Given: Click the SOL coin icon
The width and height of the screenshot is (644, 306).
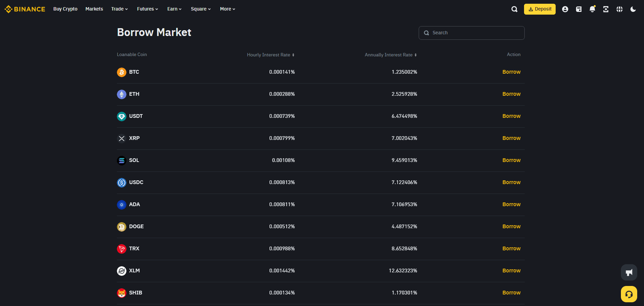Looking at the screenshot, I should pyautogui.click(x=122, y=160).
